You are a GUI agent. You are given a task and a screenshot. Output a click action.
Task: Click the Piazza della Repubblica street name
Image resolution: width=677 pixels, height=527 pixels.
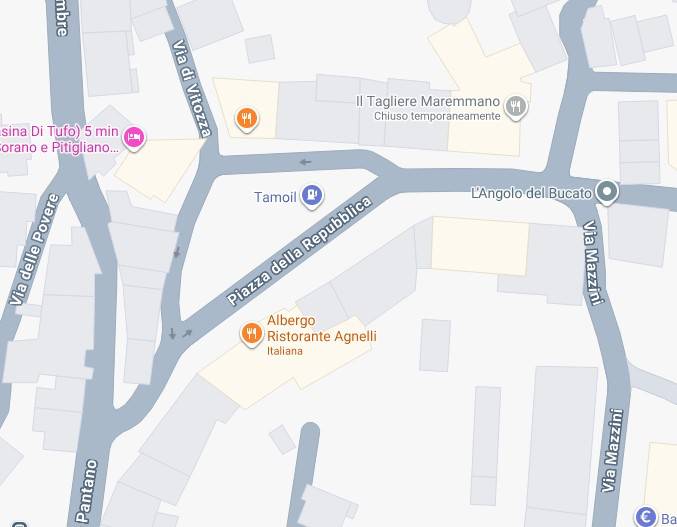[299, 250]
